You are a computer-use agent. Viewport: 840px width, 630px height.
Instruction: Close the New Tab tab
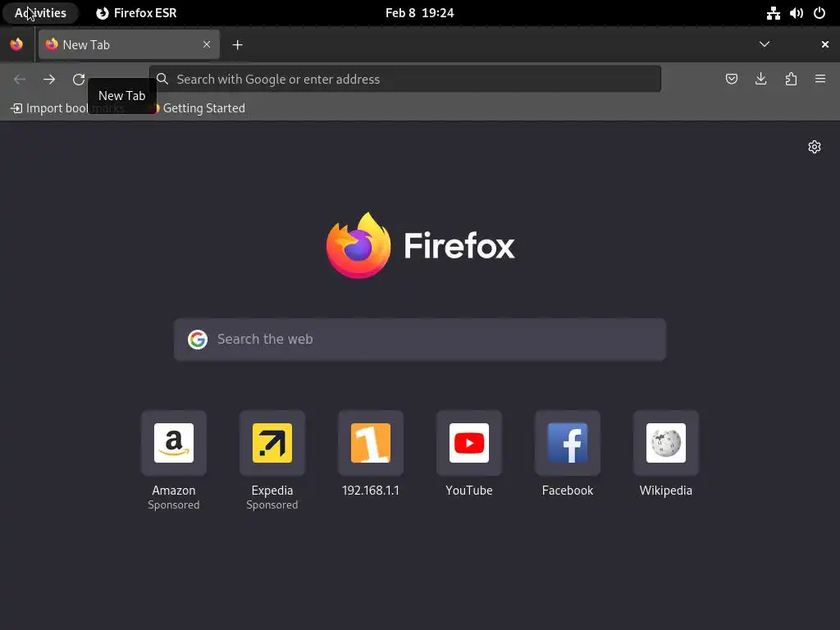pyautogui.click(x=207, y=44)
